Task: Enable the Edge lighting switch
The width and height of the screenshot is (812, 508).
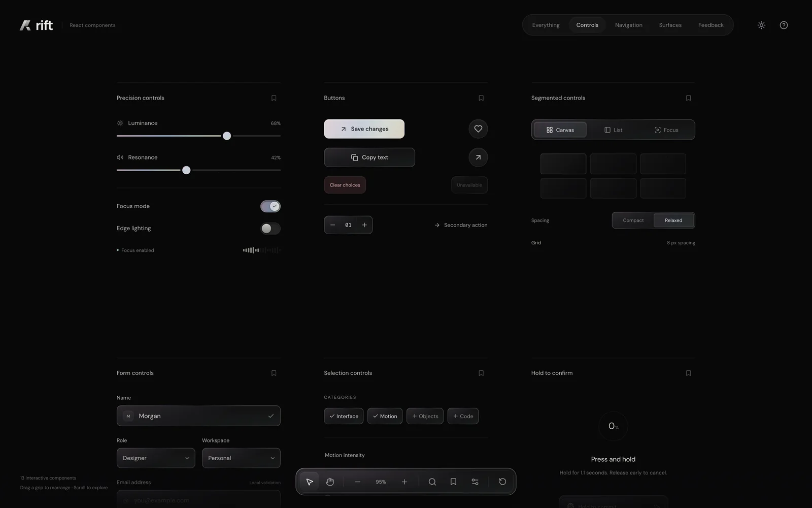Action: (x=270, y=229)
